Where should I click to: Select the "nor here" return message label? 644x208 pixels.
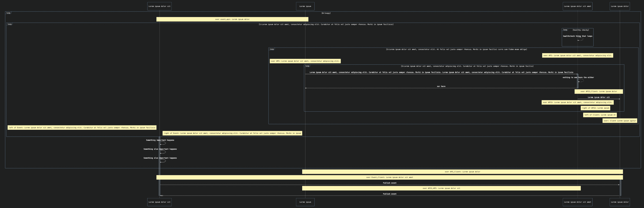pos(441,86)
